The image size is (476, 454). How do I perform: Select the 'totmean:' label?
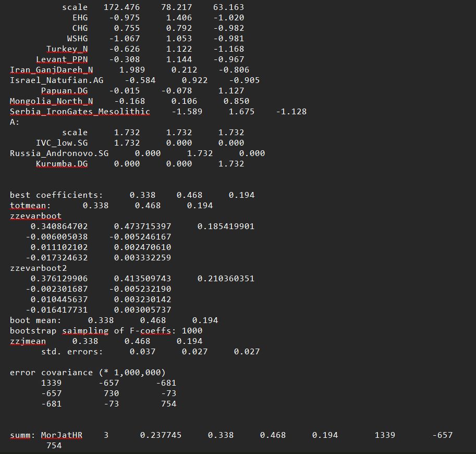click(x=30, y=206)
